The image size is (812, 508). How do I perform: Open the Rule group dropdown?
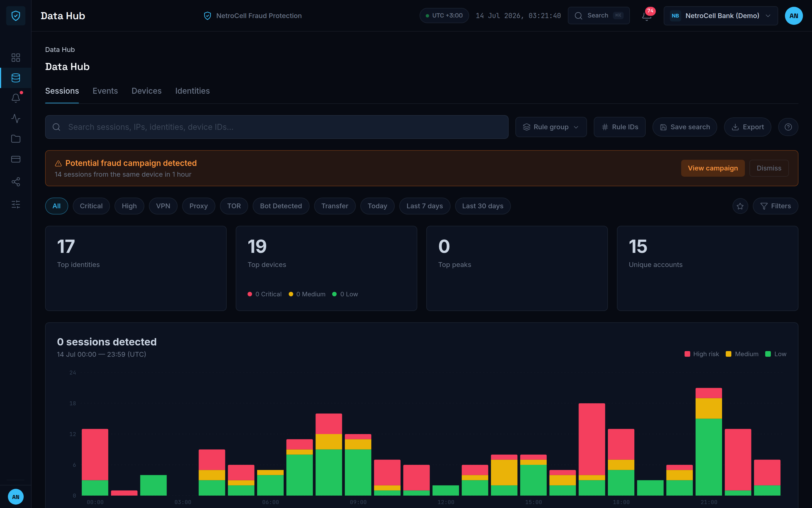coord(551,127)
